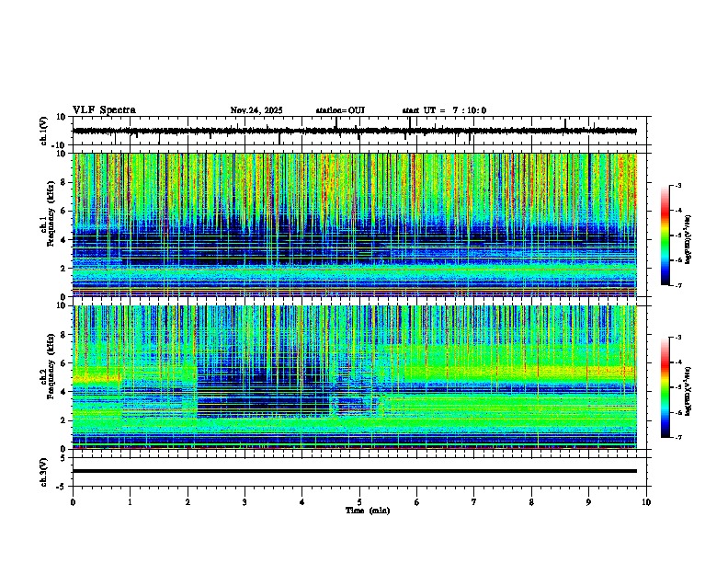The height and width of the screenshot is (563, 728).
Task: Click the "3" tick on Time axis
Action: [x=245, y=502]
